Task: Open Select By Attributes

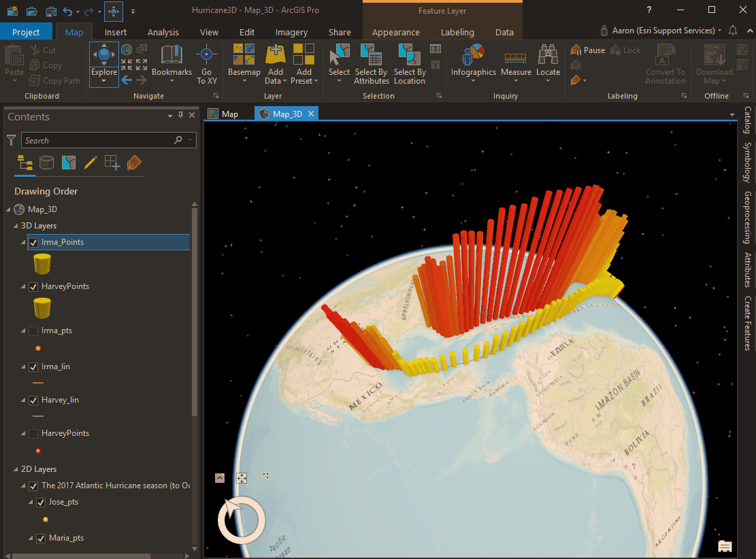Action: click(x=372, y=64)
